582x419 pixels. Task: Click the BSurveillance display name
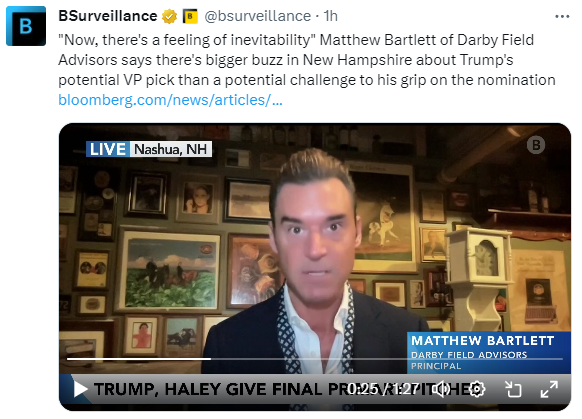(x=108, y=16)
